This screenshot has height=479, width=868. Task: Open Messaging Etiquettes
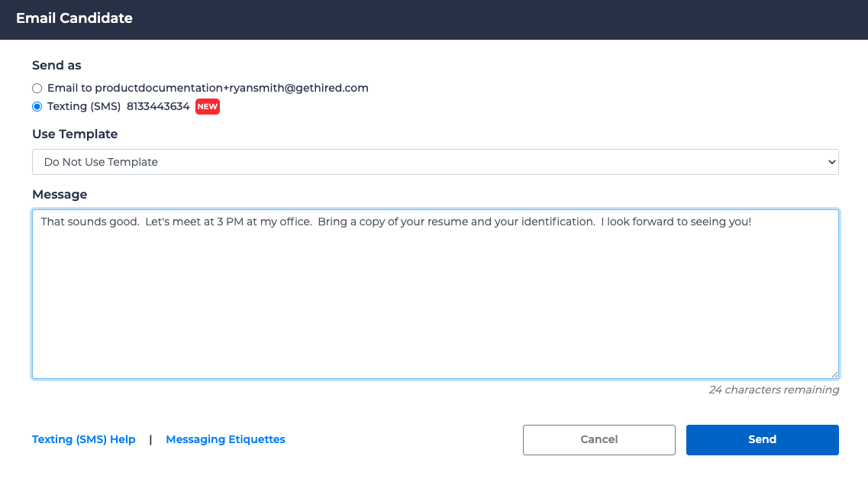pyautogui.click(x=225, y=439)
